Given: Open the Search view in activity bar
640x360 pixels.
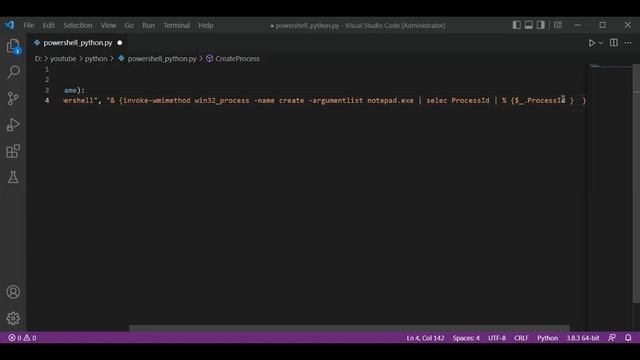Looking at the screenshot, I should point(13,72).
